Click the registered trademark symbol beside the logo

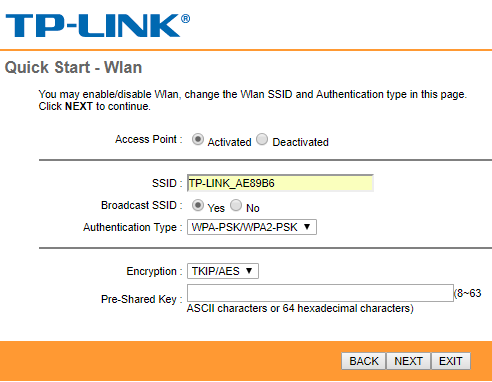tap(186, 19)
